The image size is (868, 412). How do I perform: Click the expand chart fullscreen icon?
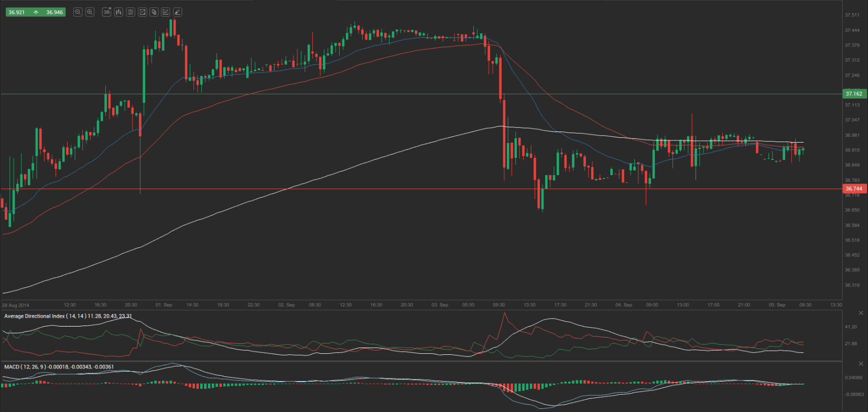coord(142,12)
